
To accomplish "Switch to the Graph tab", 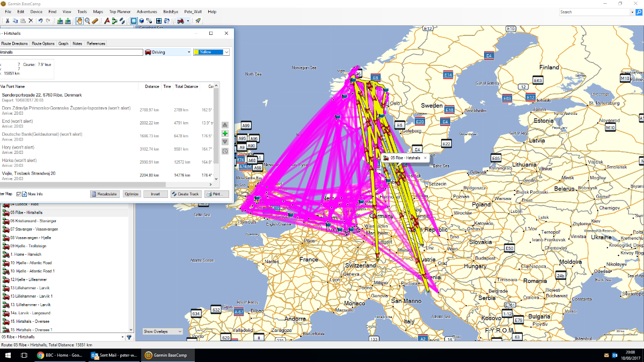I will pos(63,43).
